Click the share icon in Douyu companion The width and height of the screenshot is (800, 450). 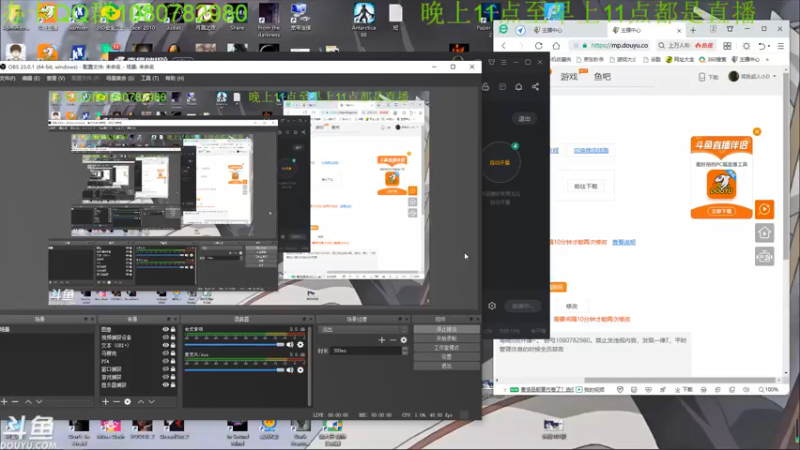coord(535,87)
